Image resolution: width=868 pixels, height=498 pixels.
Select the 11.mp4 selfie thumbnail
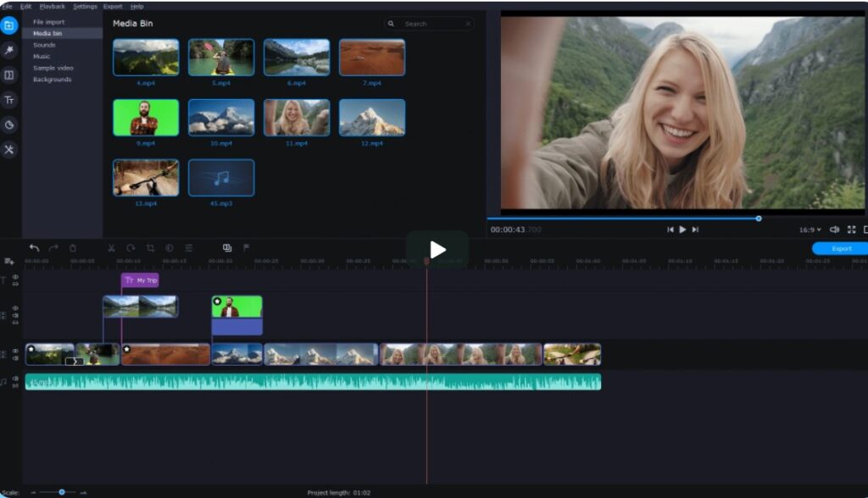point(297,118)
